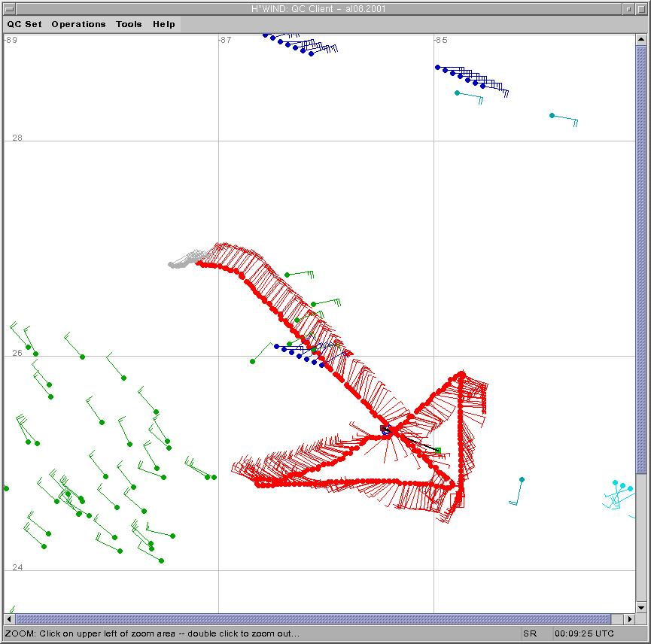
Task: Select the light cyan marker cluster at right edge
Action: tap(620, 493)
